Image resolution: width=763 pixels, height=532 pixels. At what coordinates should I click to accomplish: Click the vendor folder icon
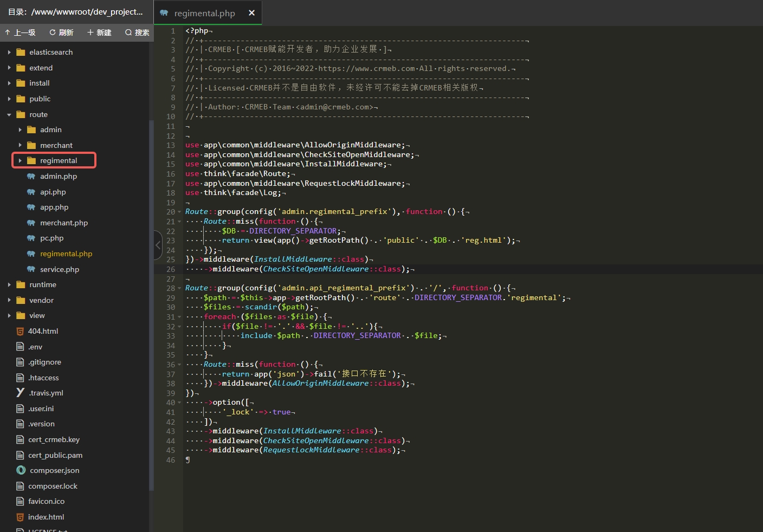click(x=21, y=300)
